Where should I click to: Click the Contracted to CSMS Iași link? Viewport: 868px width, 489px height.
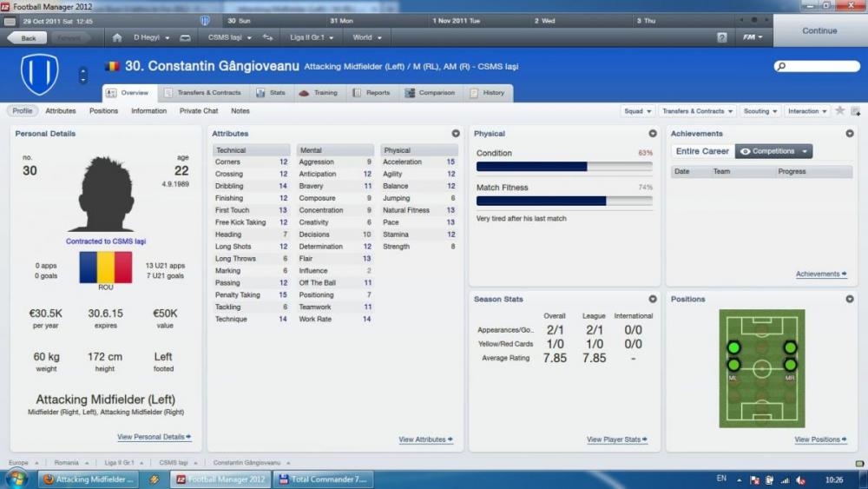[x=106, y=241]
